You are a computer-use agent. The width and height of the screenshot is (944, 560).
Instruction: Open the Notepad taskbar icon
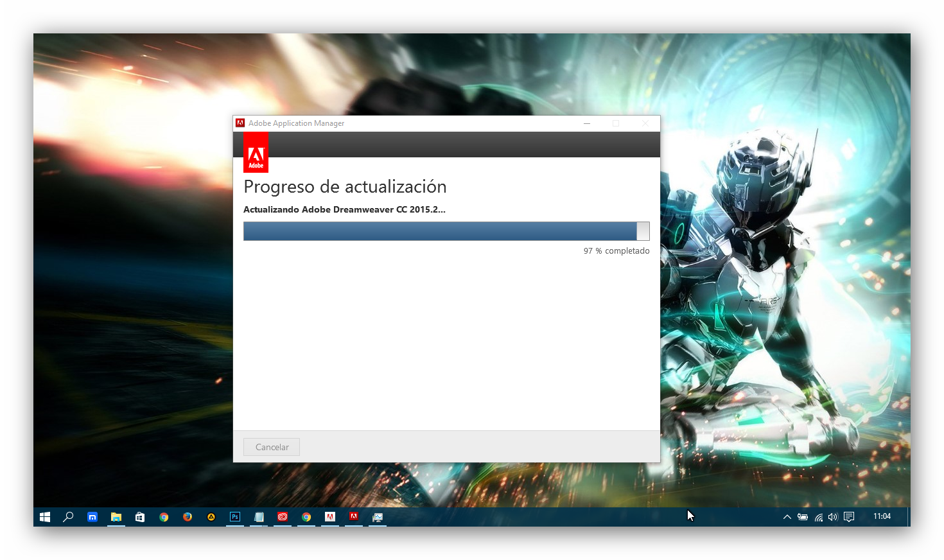[259, 517]
